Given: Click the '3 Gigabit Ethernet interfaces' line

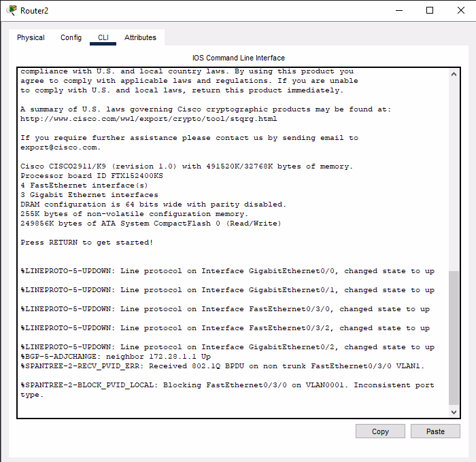Looking at the screenshot, I should (89, 195).
